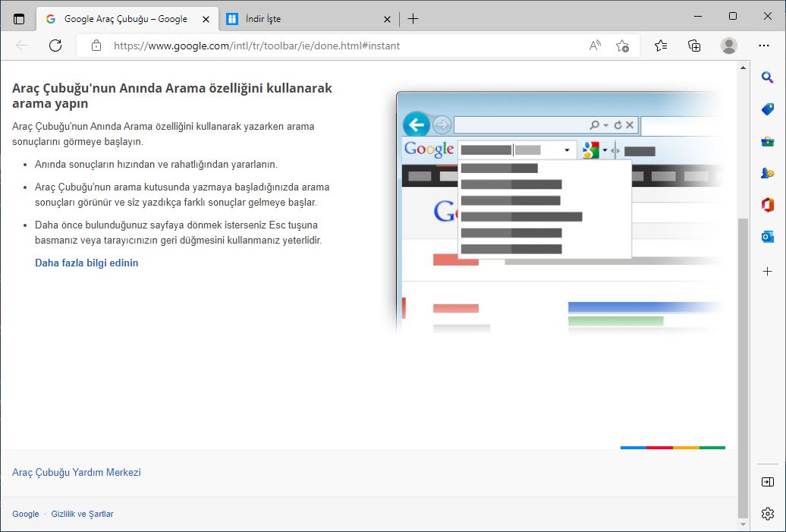Open sidebar settings gear
The image size is (786, 532).
(x=768, y=514)
